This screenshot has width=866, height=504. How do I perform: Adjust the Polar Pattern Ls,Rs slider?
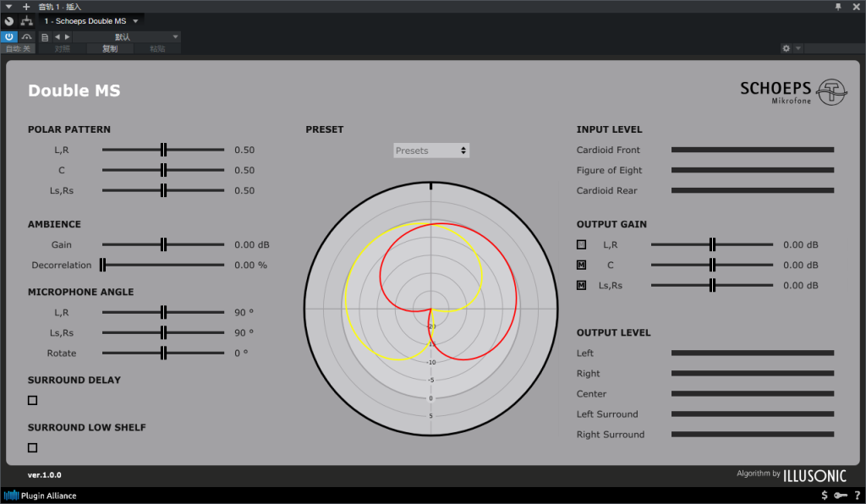163,190
